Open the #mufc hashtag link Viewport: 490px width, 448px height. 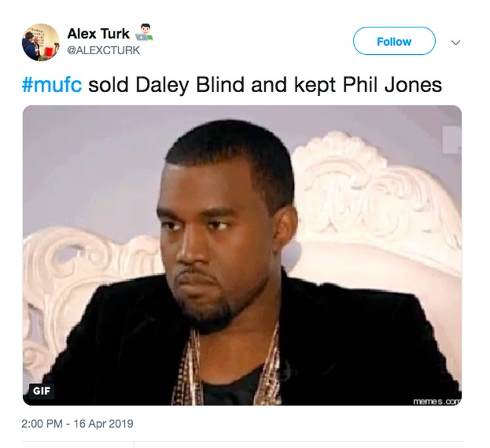click(52, 85)
